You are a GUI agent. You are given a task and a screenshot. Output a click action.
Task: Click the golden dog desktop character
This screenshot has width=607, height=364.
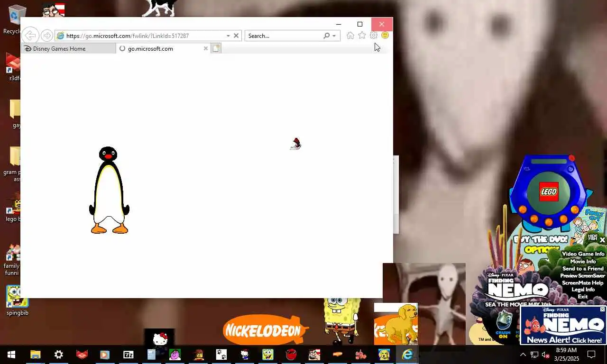401,324
